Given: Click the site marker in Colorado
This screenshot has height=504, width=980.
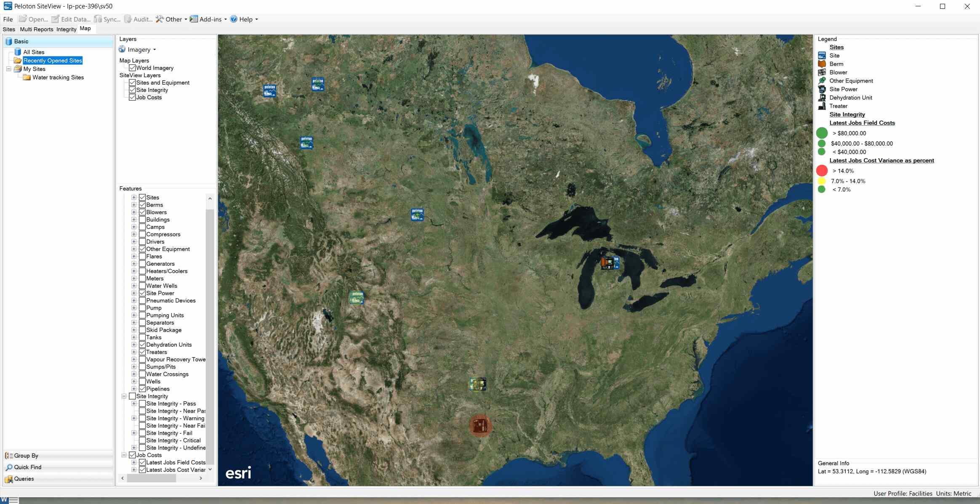Looking at the screenshot, I should tap(357, 297).
